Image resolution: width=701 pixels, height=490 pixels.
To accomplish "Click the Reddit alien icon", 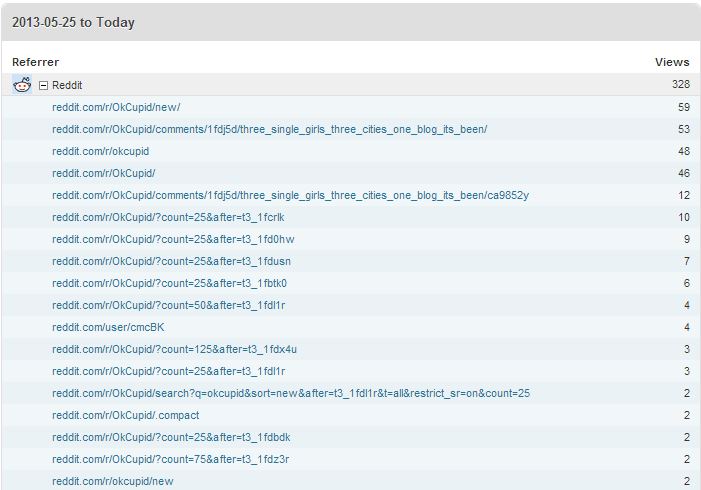I will 22,85.
